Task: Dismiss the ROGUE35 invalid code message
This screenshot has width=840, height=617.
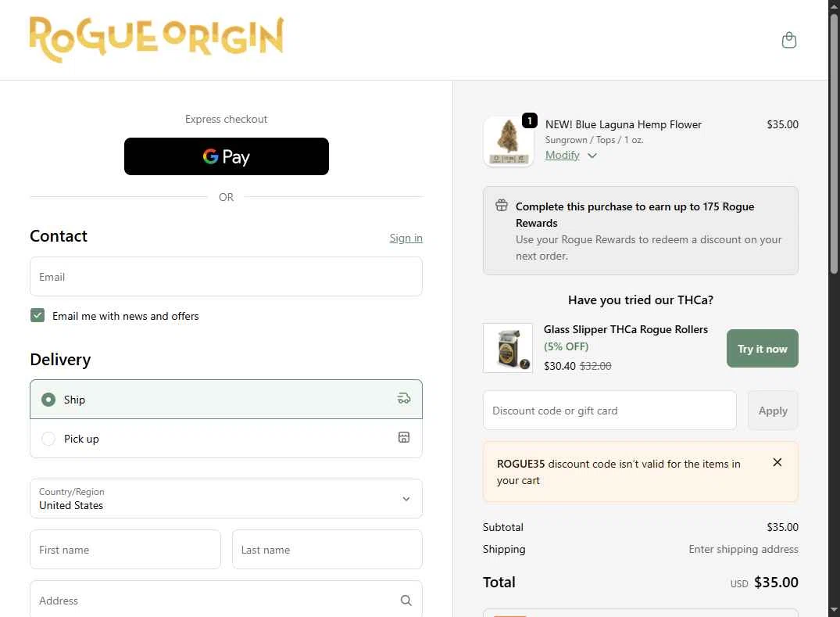Action: click(x=777, y=463)
